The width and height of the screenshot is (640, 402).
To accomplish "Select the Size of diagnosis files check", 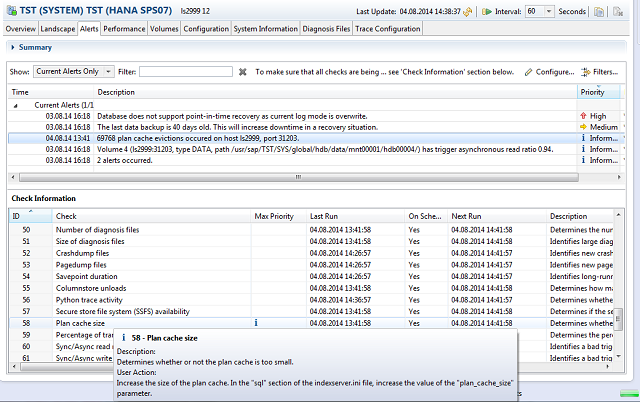I will point(311,241).
